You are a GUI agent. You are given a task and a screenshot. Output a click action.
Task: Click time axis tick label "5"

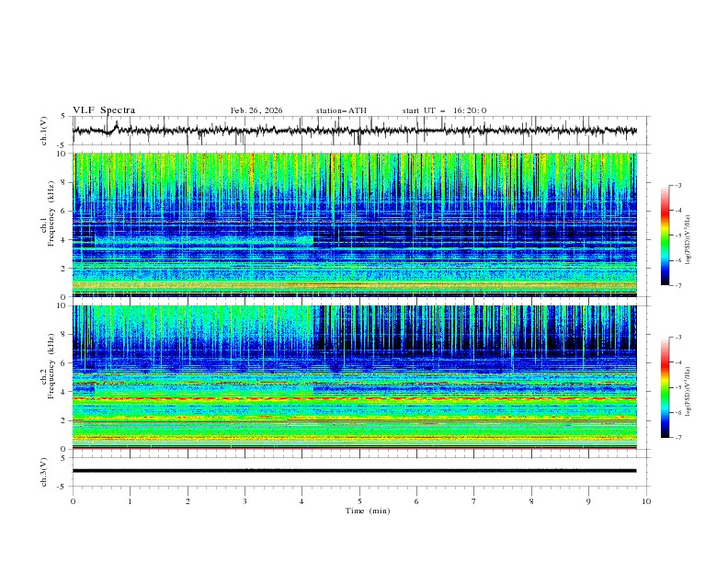pos(359,501)
